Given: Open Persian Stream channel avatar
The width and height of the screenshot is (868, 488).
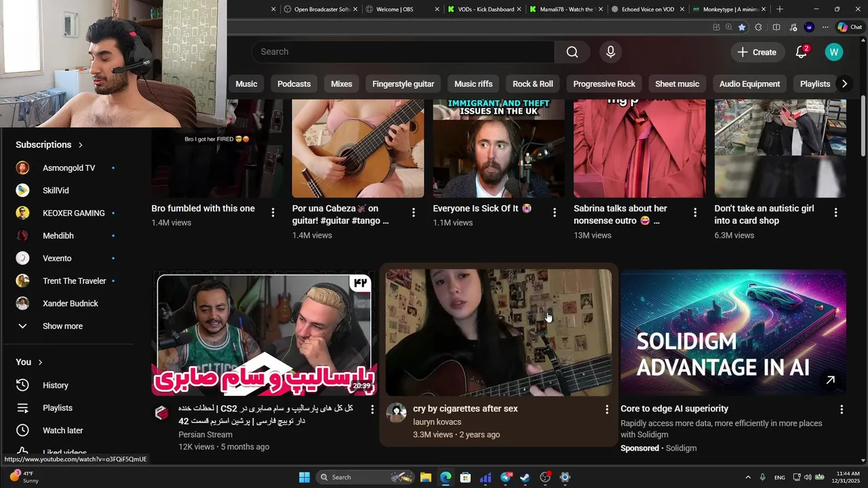Looking at the screenshot, I should (x=161, y=412).
